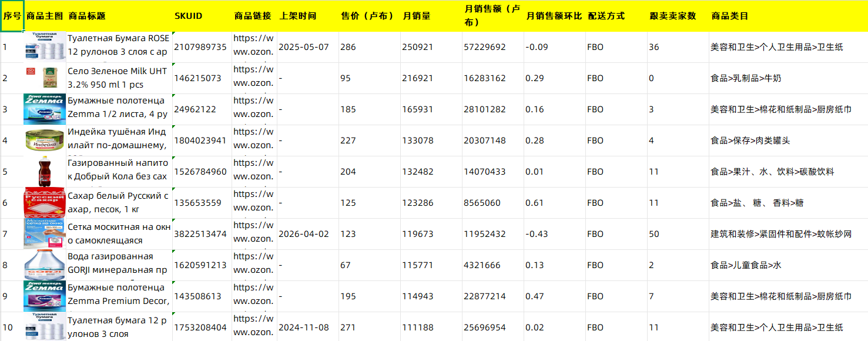Screen dimensions: 868x341
Task: Select date cell 2024-11-08
Action: pyautogui.click(x=308, y=327)
